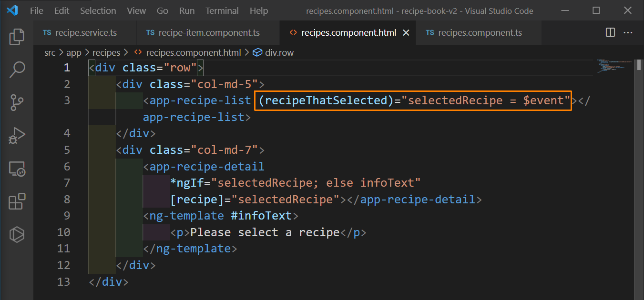Screen dimensions: 644x300
Task: Click the src breadcrumb segment
Action: [50, 52]
